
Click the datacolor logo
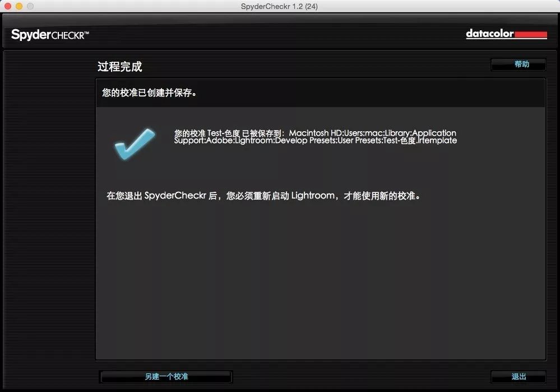pos(506,34)
